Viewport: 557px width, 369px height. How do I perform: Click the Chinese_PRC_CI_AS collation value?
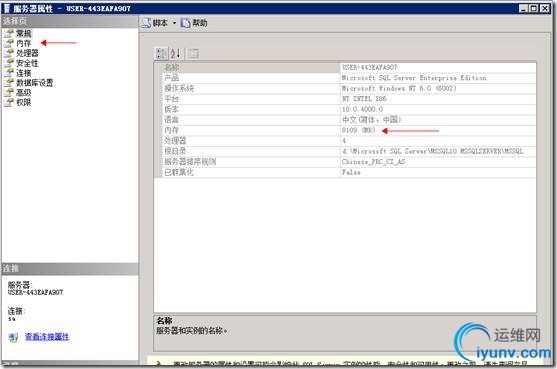pyautogui.click(x=373, y=162)
